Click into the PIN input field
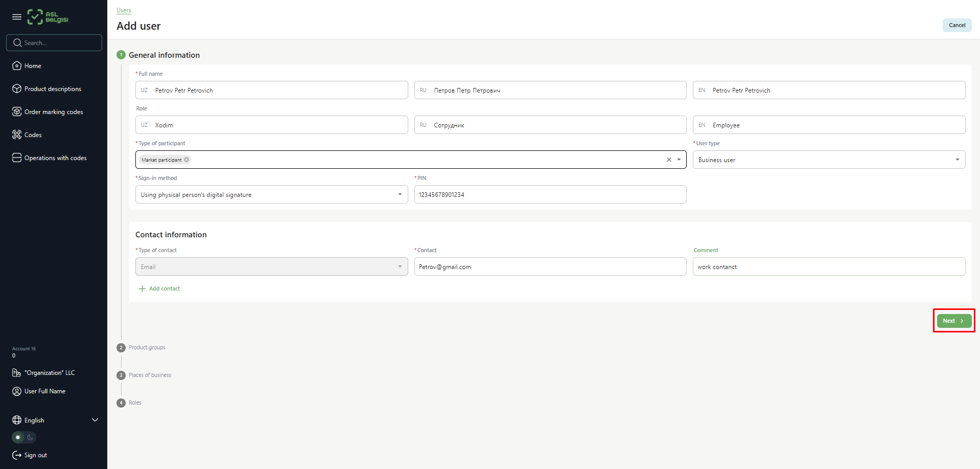 pos(549,195)
